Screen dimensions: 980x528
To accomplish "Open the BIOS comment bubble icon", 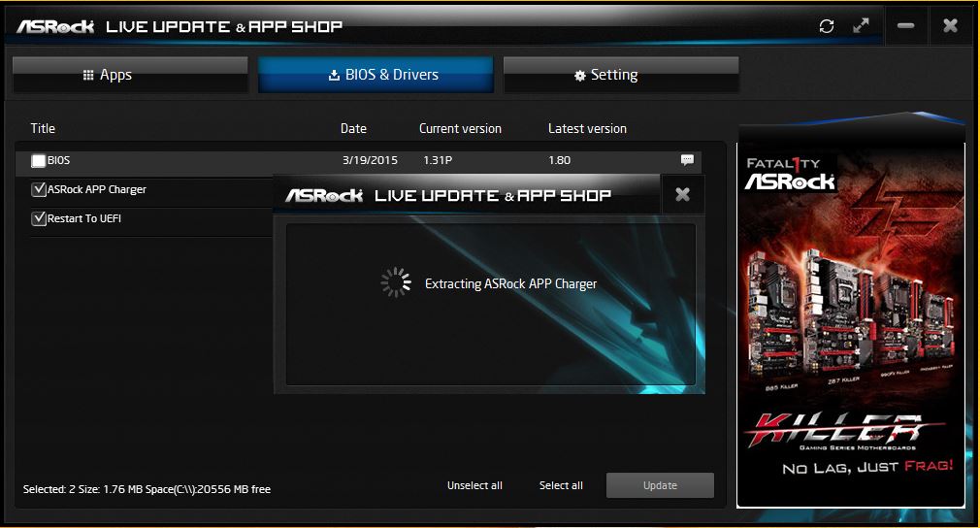I will click(687, 160).
